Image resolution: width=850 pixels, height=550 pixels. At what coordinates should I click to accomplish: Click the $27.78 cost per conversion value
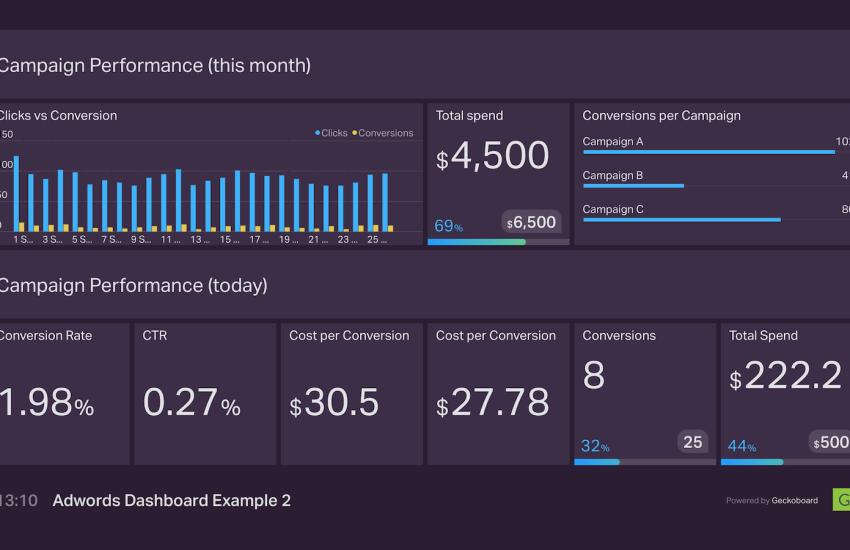(492, 403)
